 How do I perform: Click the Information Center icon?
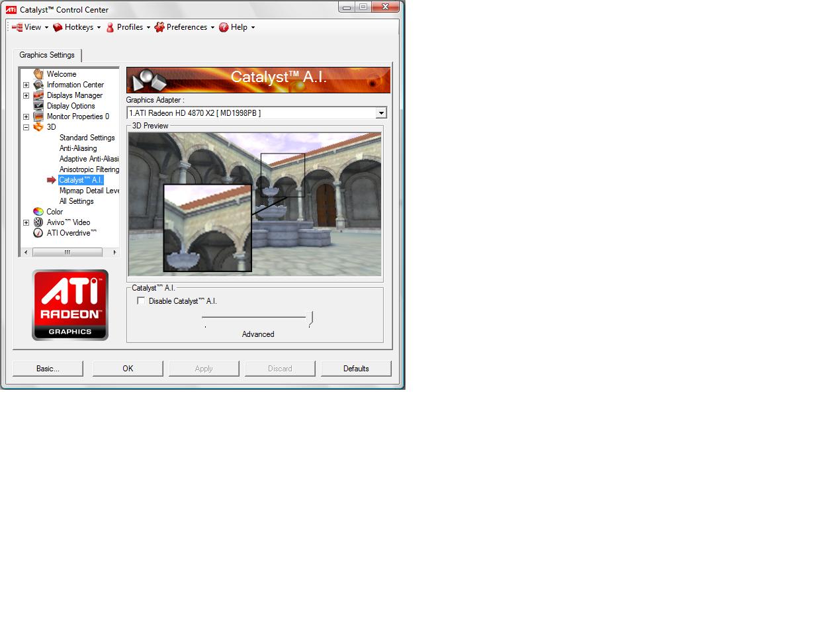pyautogui.click(x=38, y=85)
